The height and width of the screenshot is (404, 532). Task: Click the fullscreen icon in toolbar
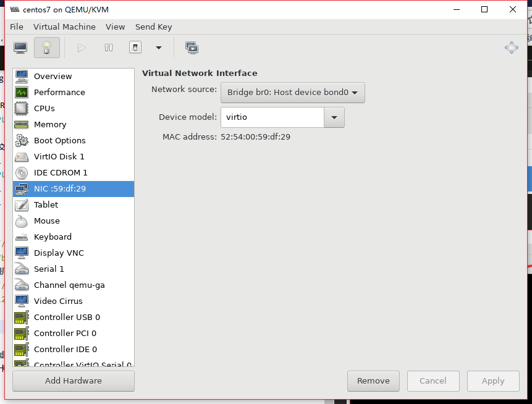(x=511, y=48)
